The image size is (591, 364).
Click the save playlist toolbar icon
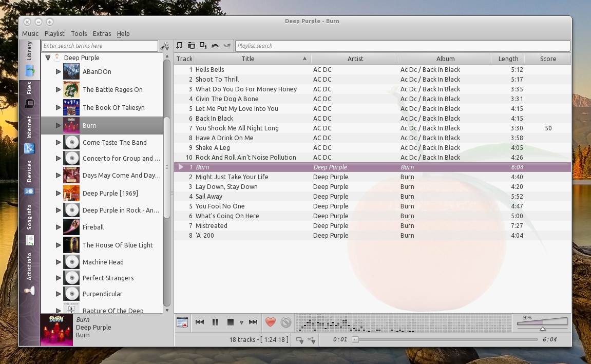coord(203,46)
